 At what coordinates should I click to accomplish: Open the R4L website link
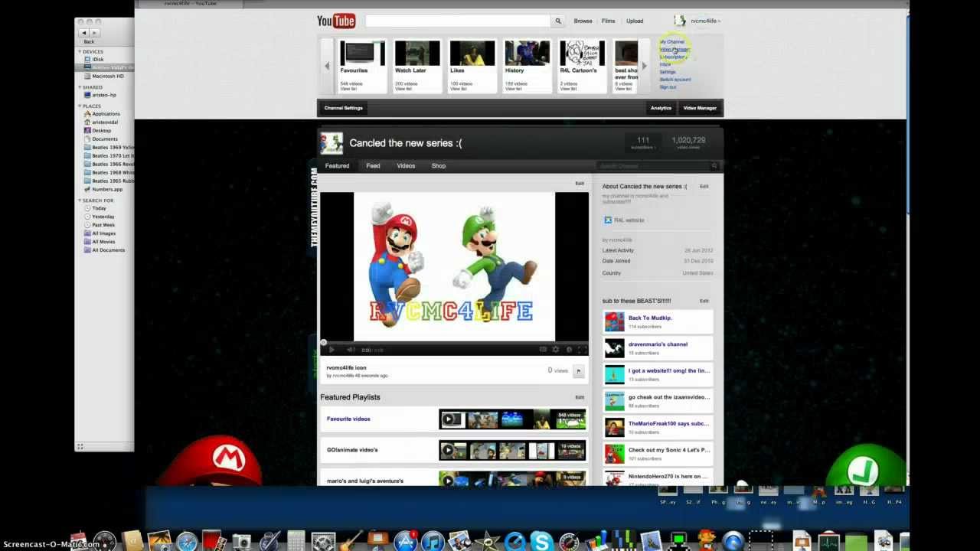point(629,220)
